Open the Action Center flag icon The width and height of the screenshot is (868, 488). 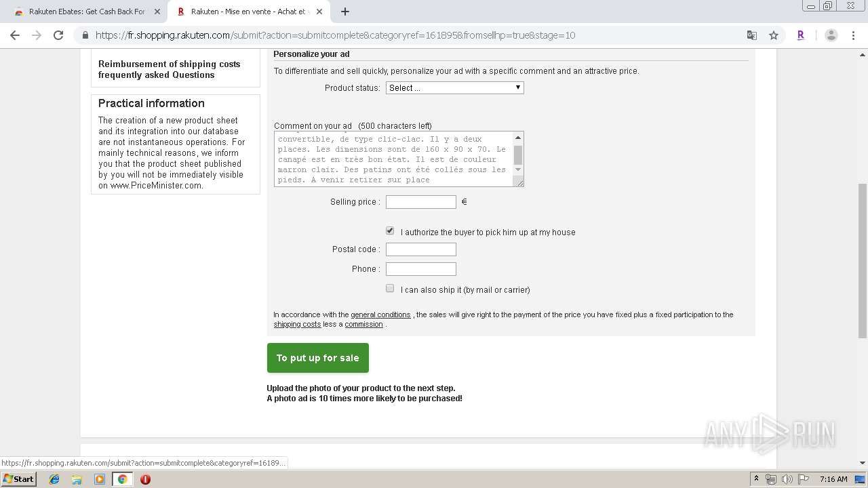(x=803, y=479)
